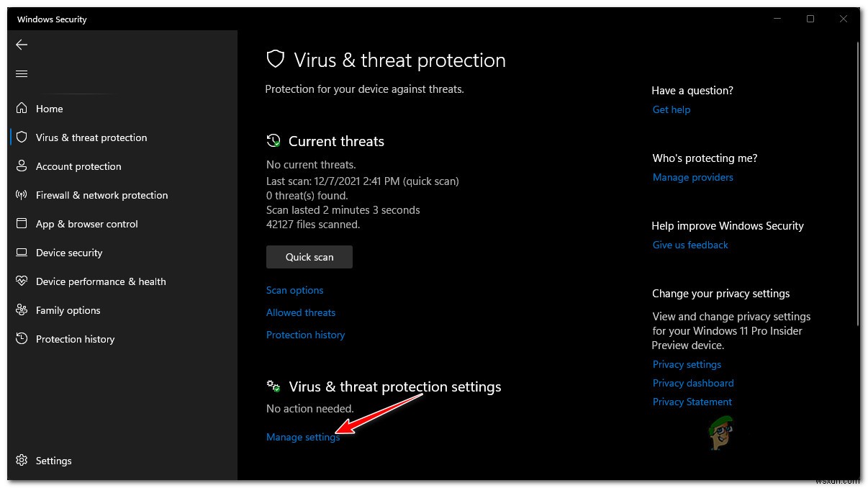868x488 pixels.
Task: Open the Home section in sidebar
Action: click(x=49, y=109)
